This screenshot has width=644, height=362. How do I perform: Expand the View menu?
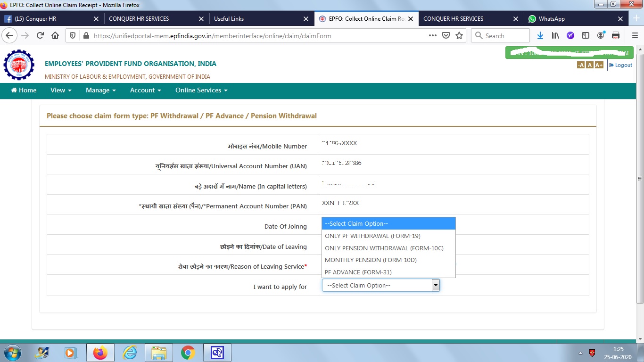point(61,90)
